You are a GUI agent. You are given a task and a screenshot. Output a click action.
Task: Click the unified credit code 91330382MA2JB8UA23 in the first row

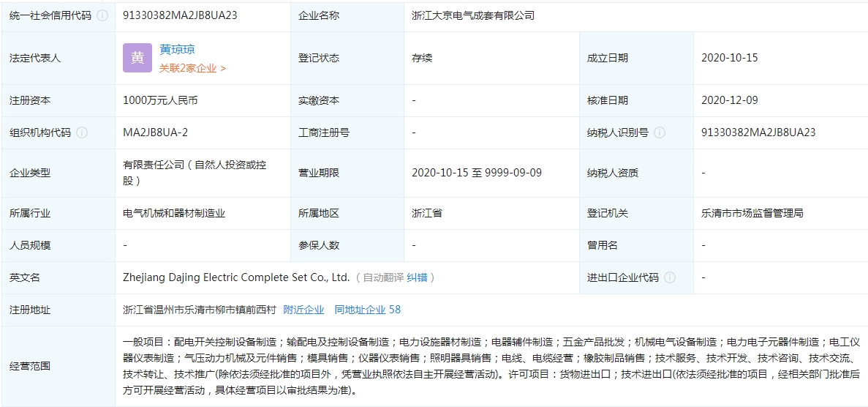[180, 15]
